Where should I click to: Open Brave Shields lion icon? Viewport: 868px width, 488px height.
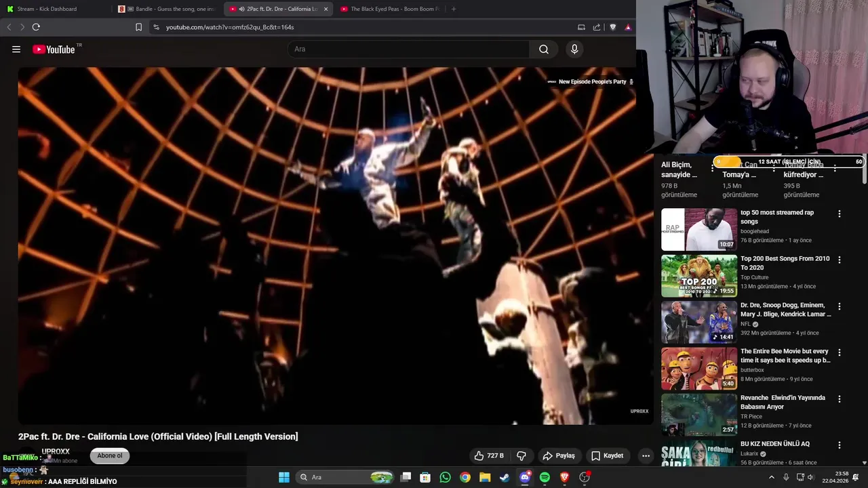click(613, 27)
